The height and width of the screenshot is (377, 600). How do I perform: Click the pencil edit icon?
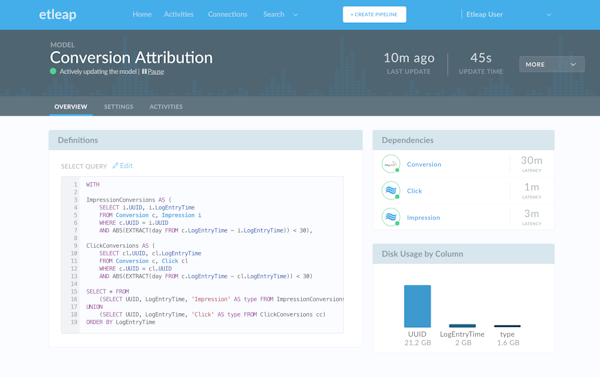115,166
